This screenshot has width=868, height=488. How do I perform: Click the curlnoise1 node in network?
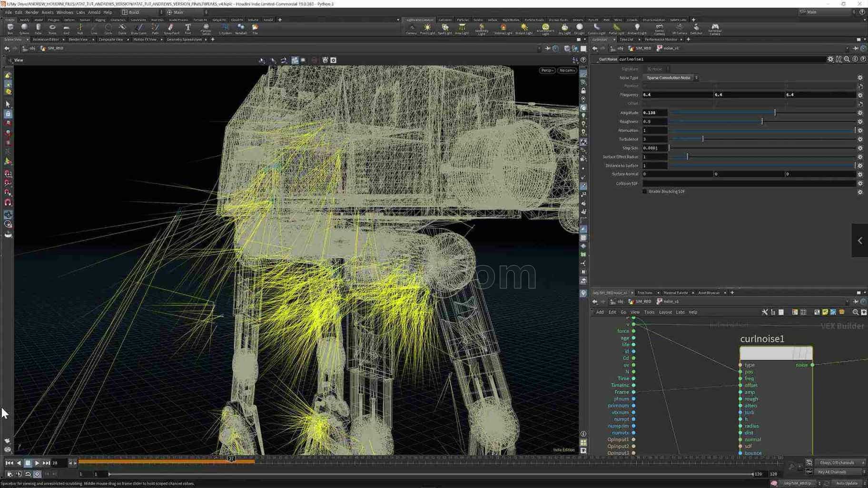(776, 353)
